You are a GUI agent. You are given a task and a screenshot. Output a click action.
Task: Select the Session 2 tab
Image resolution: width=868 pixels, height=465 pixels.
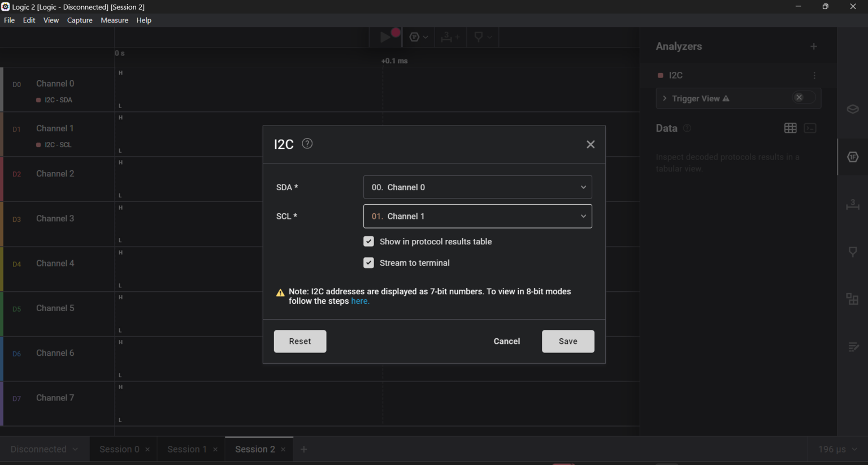(255, 449)
